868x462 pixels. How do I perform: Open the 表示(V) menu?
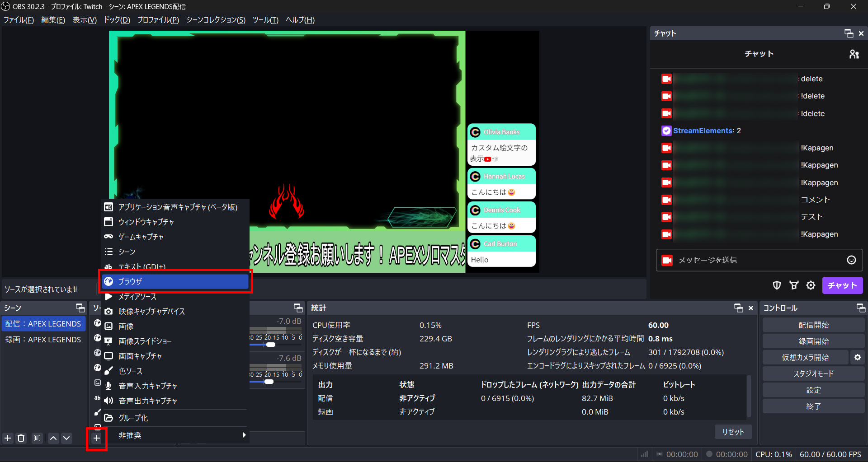pyautogui.click(x=85, y=20)
